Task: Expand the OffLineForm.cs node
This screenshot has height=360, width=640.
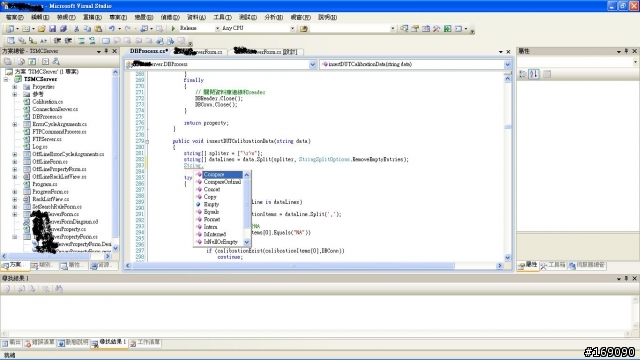Action: [x=15, y=162]
